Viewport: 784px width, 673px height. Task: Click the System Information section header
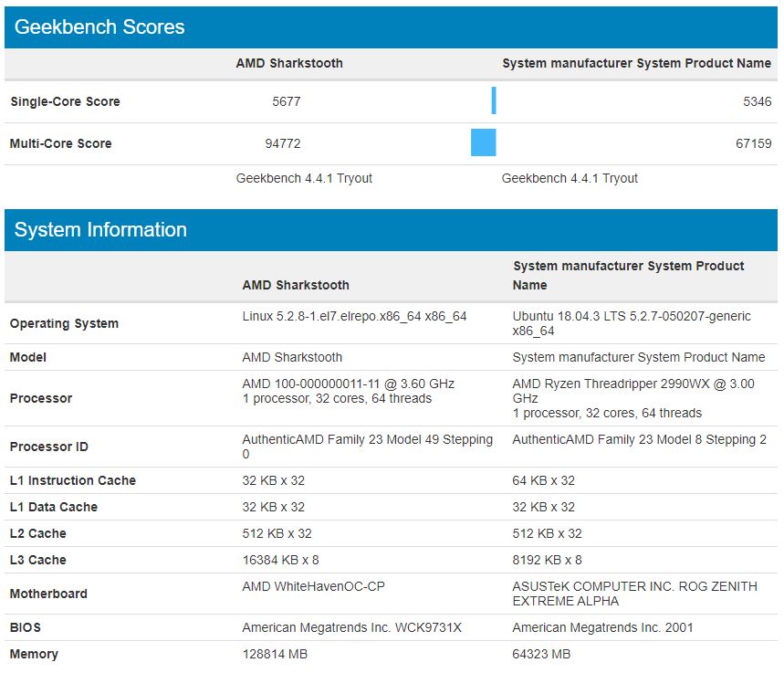pyautogui.click(x=391, y=230)
